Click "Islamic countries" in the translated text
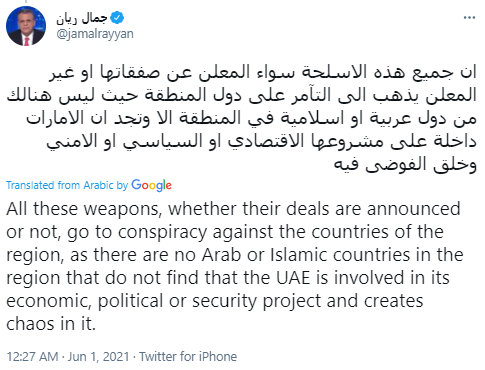The image size is (485, 370). (340, 255)
